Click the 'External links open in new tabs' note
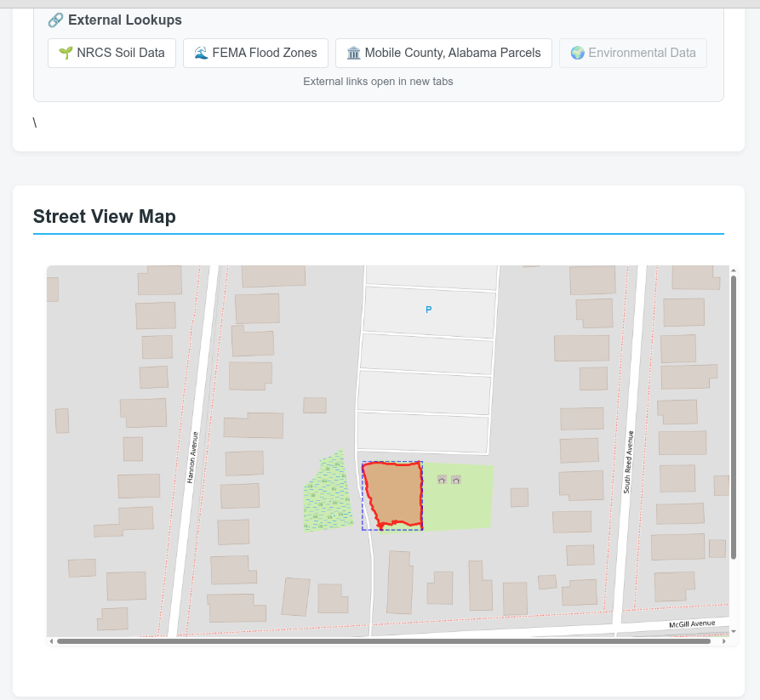The height and width of the screenshot is (700, 760). click(378, 82)
